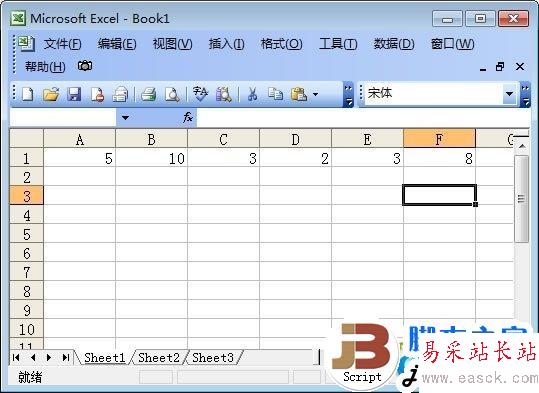Image resolution: width=539 pixels, height=393 pixels.
Task: Open the 帮助(H) menu
Action: 45,66
